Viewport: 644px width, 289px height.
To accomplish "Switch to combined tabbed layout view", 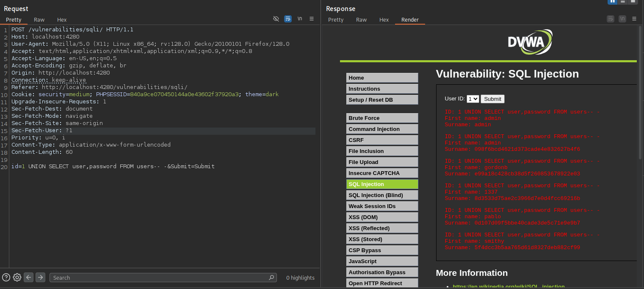I will point(633,2).
